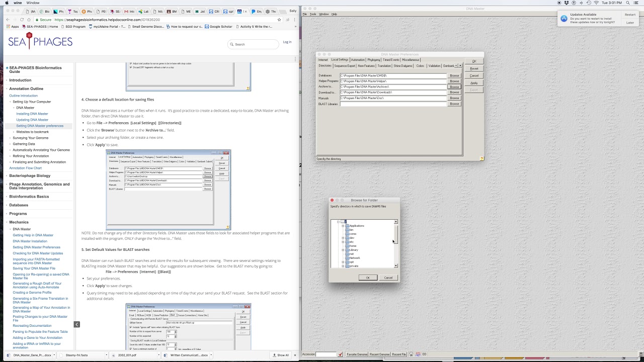Click the BLAST Libraries path field
The height and width of the screenshot is (362, 644).
[x=393, y=104]
